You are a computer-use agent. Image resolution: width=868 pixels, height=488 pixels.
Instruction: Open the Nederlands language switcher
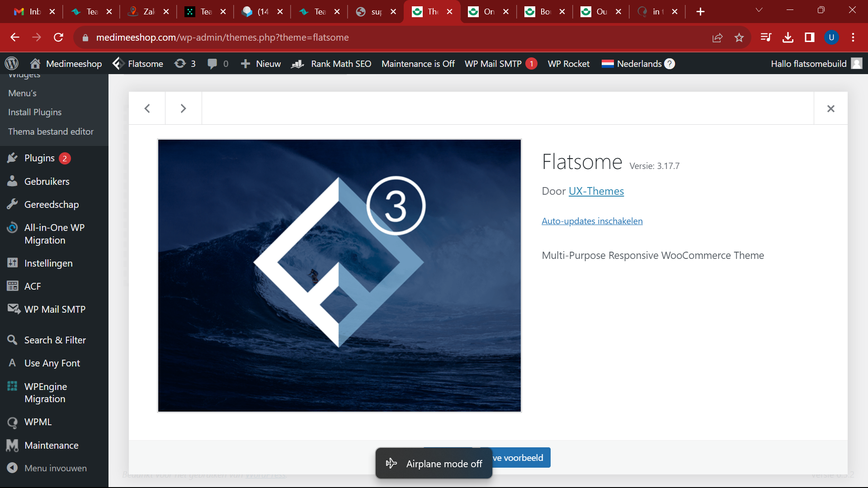(x=632, y=64)
